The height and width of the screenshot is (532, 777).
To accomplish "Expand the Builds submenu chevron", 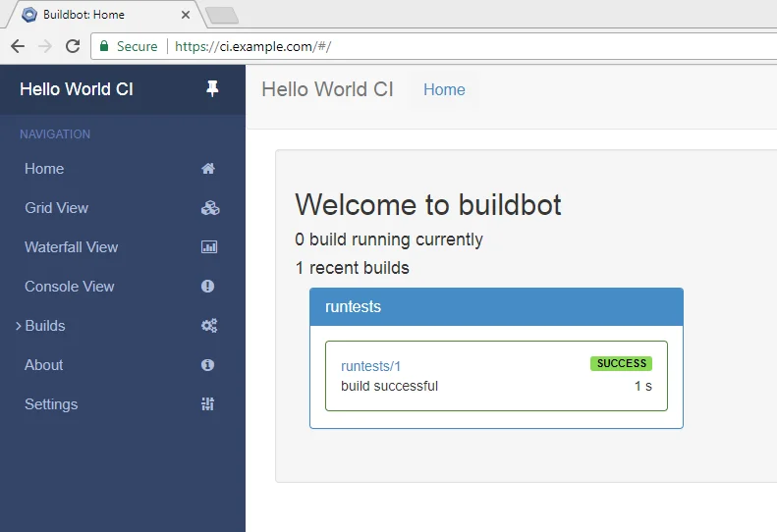I will coord(19,326).
